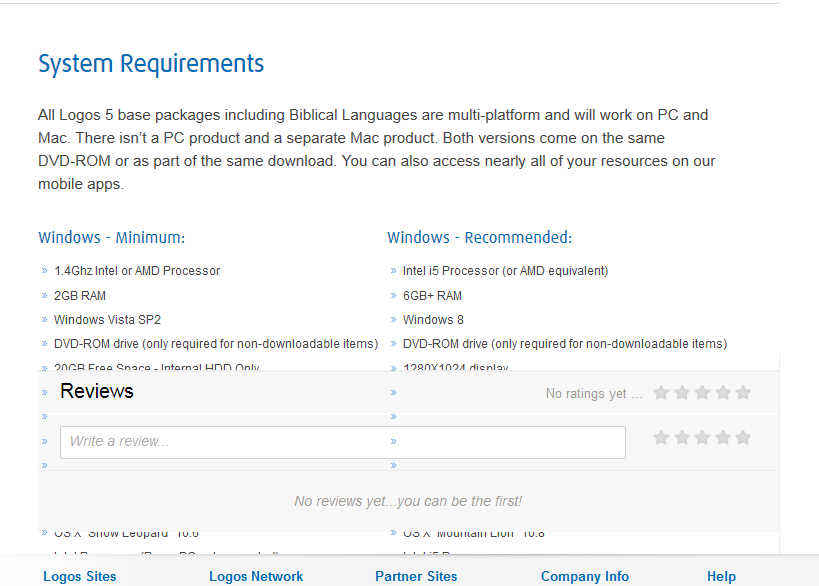Click the Windows - Recommended: heading
The height and width of the screenshot is (586, 819).
[479, 238]
